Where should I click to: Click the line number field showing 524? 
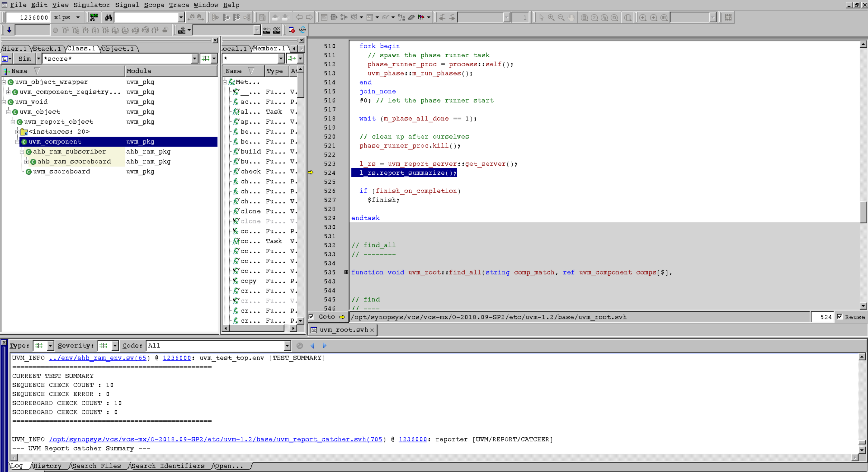point(822,317)
